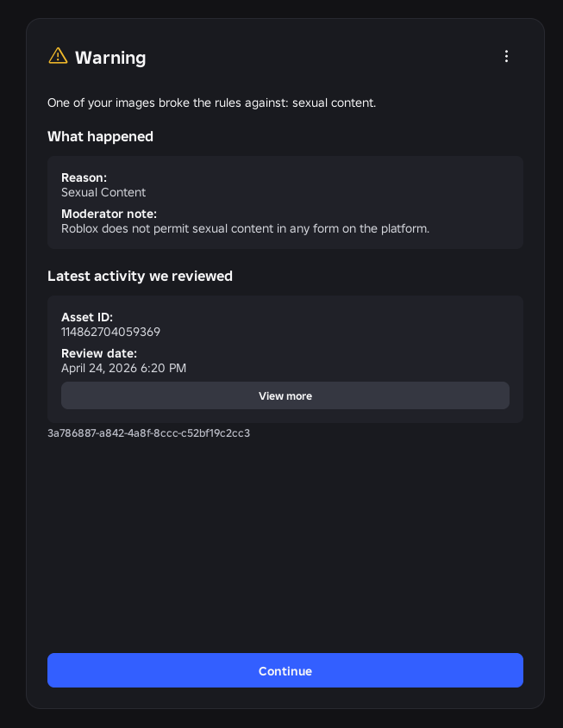Click the yellow warning triangle icon
Image resolution: width=563 pixels, height=728 pixels.
(58, 56)
